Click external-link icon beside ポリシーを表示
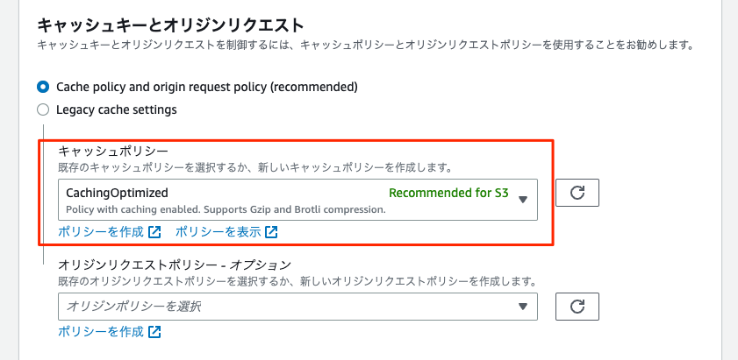This screenshot has height=360, width=738. click(x=271, y=232)
